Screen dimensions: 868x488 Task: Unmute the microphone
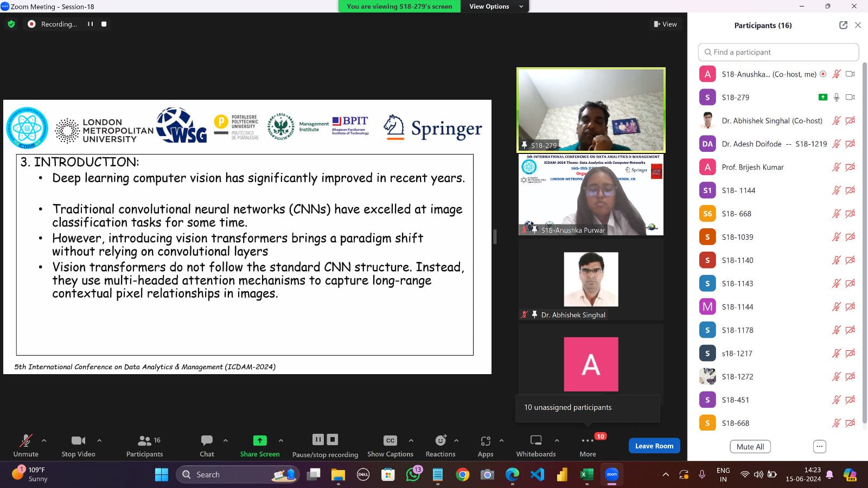[x=25, y=440]
